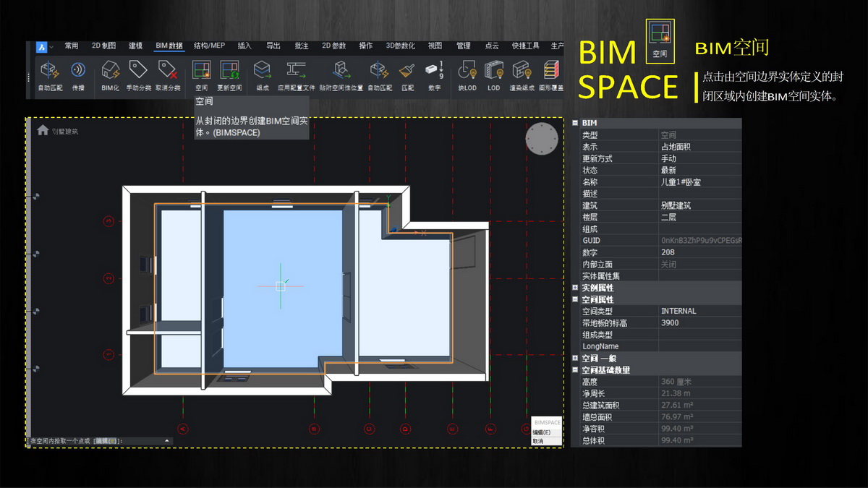Image resolution: width=868 pixels, height=488 pixels.
Task: Select the 楼层 value 二层
Action: pyautogui.click(x=700, y=217)
